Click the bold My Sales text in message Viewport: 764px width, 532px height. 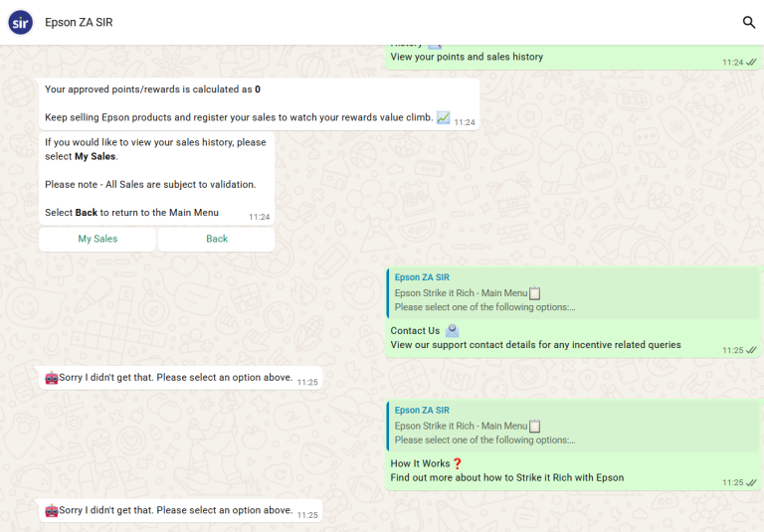(95, 156)
